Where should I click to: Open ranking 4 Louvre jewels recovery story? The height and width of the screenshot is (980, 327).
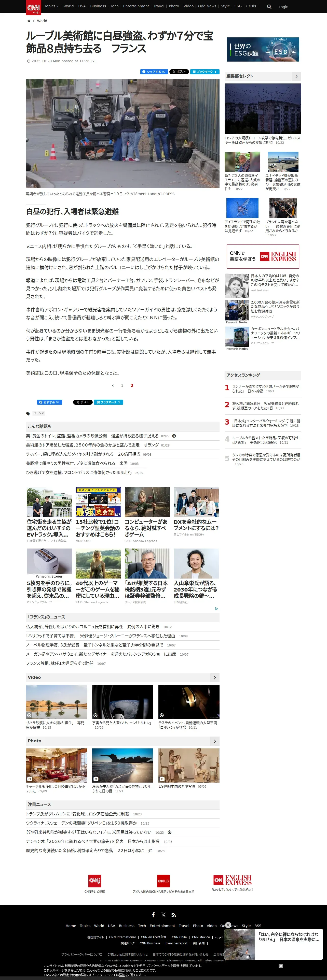(266, 440)
